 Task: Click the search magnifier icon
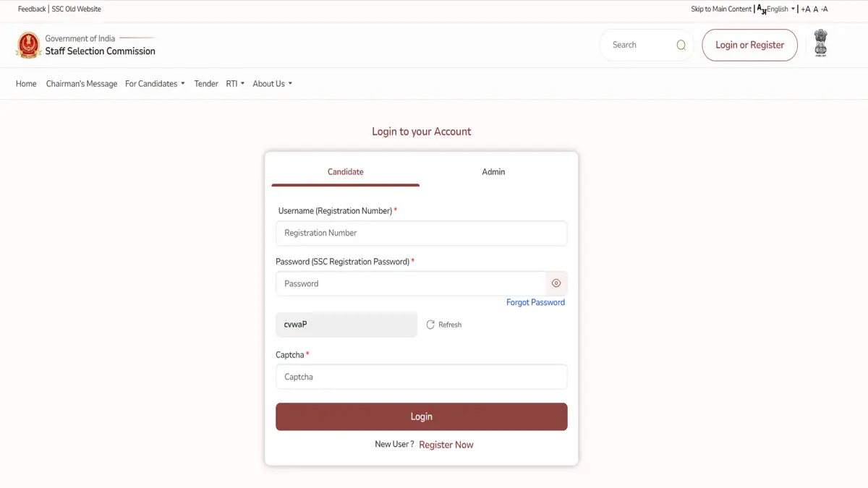[681, 45]
